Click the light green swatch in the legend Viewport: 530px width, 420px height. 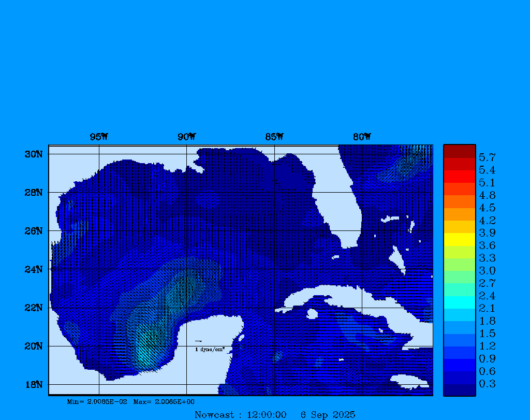point(459,264)
